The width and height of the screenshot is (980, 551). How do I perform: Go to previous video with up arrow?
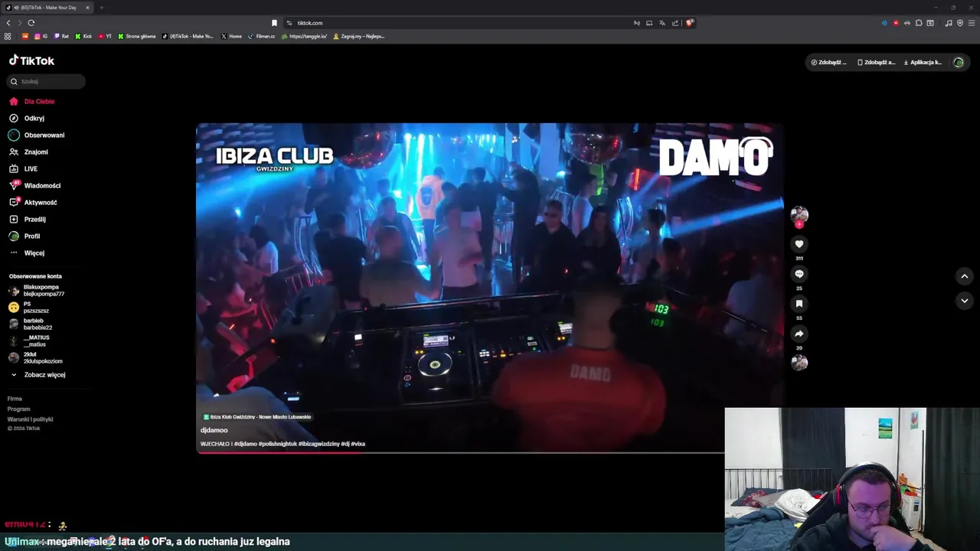[x=965, y=276]
